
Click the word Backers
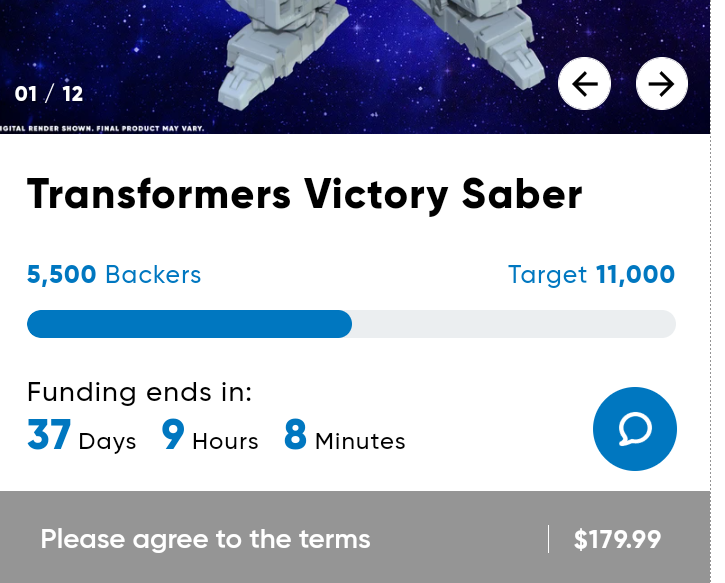click(x=153, y=275)
